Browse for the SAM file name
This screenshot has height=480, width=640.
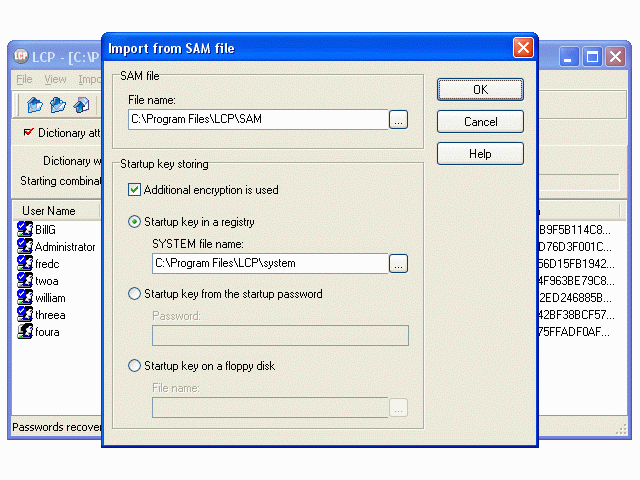pyautogui.click(x=398, y=120)
